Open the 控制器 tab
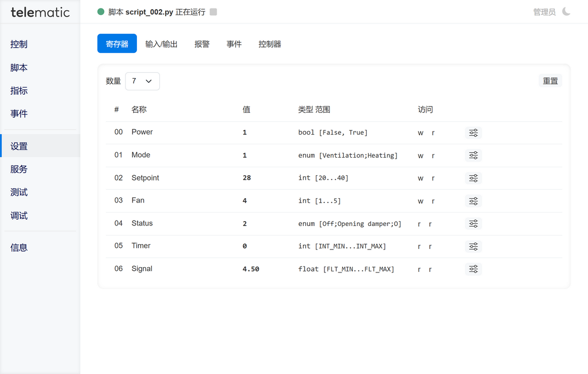This screenshot has height=374, width=588. (270, 44)
